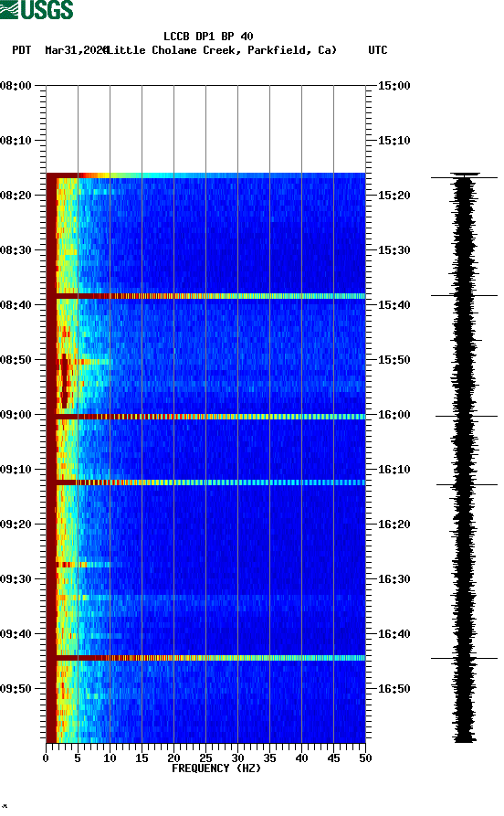504x816 pixels.
Task: Click the 'UTC' timezone label
Action: (378, 50)
